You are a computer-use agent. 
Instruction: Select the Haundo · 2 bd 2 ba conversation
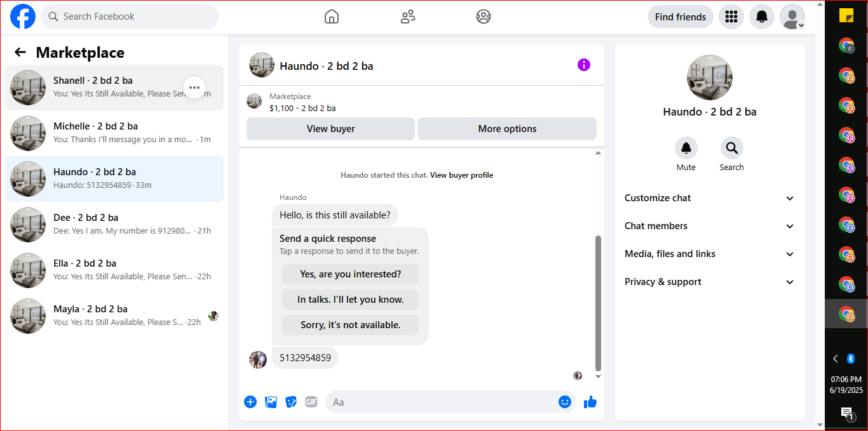coord(114,179)
